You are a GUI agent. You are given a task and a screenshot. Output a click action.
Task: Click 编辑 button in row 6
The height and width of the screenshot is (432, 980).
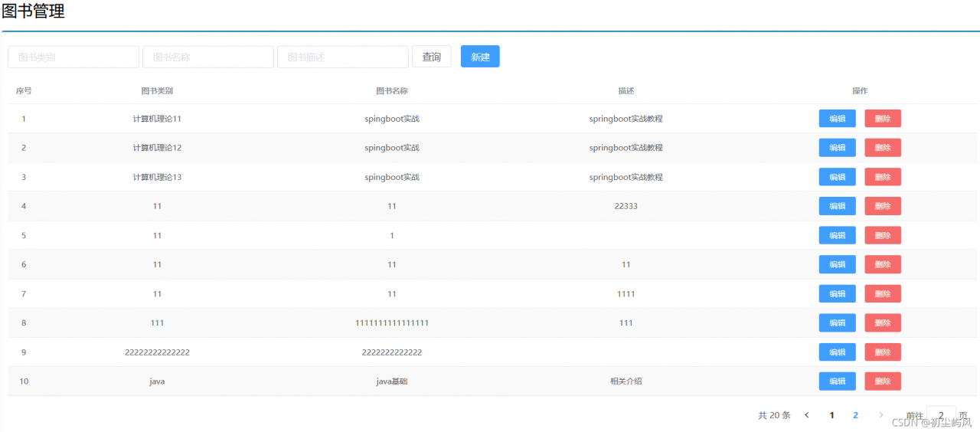[838, 264]
